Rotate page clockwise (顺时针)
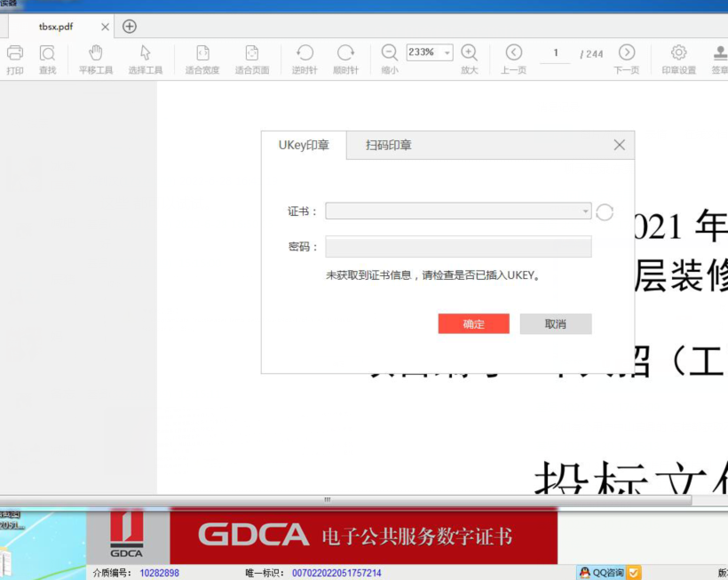728x580 pixels. point(345,54)
